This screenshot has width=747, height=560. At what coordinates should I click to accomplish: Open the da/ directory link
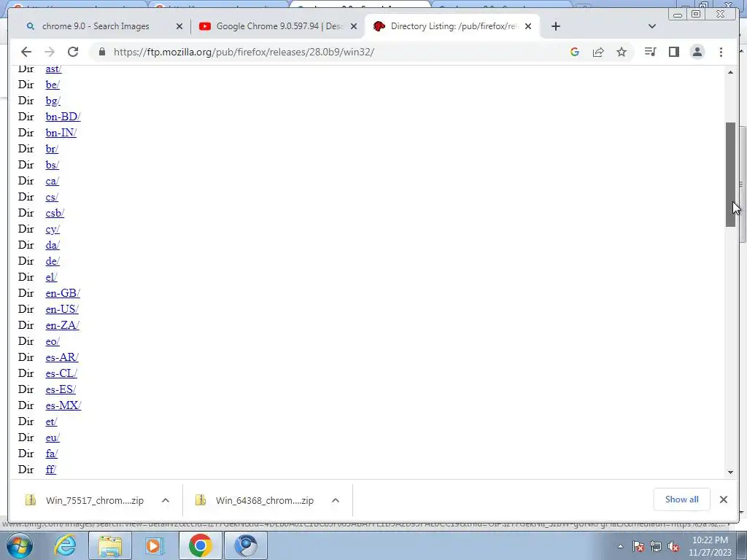coord(53,245)
